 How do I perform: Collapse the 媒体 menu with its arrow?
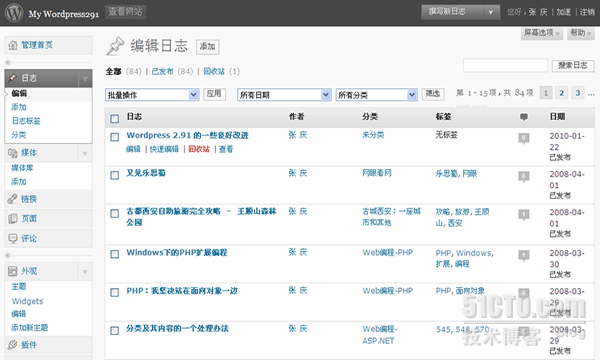coord(85,153)
